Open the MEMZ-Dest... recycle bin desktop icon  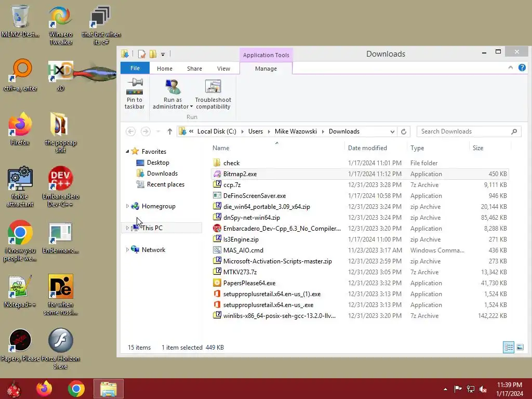click(x=20, y=21)
